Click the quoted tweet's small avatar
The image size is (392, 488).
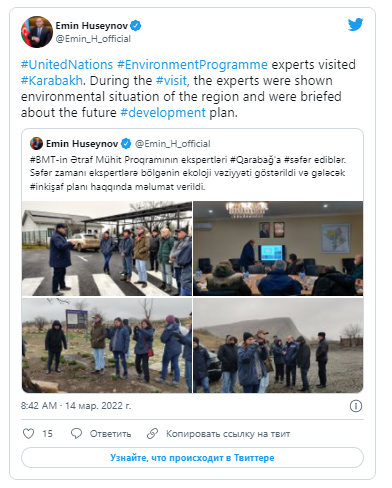36,144
